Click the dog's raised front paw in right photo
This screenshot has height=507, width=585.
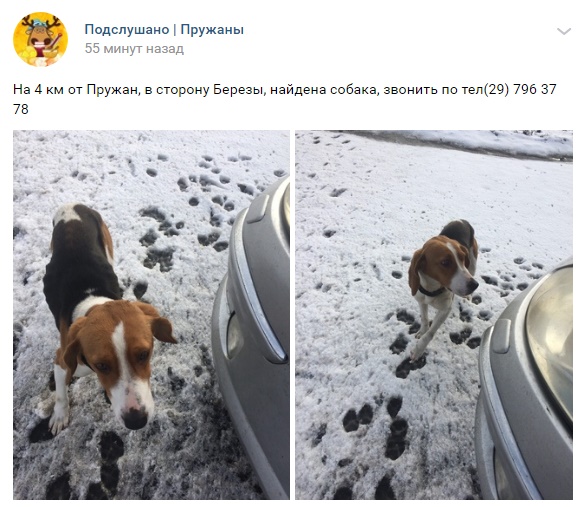[415, 356]
